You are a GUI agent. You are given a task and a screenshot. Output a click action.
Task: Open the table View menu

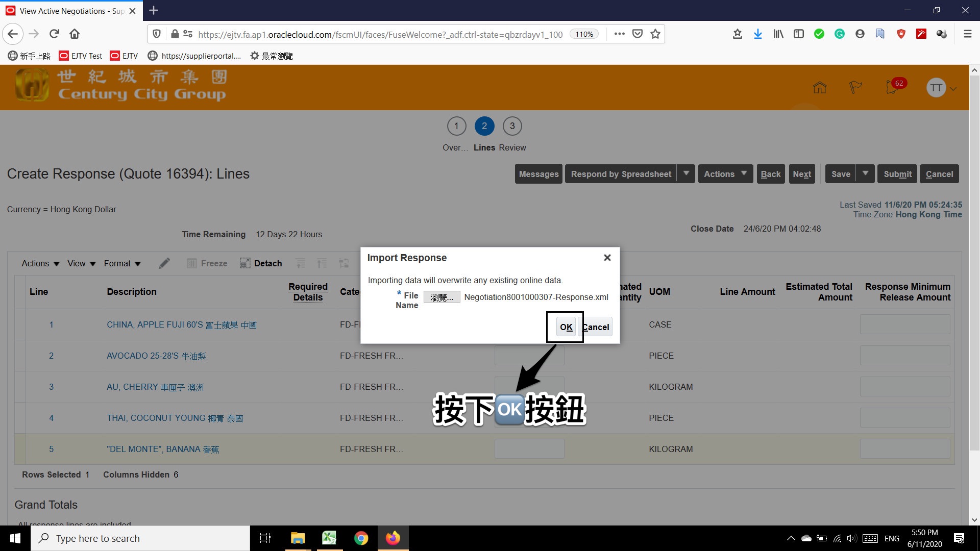tap(81, 263)
